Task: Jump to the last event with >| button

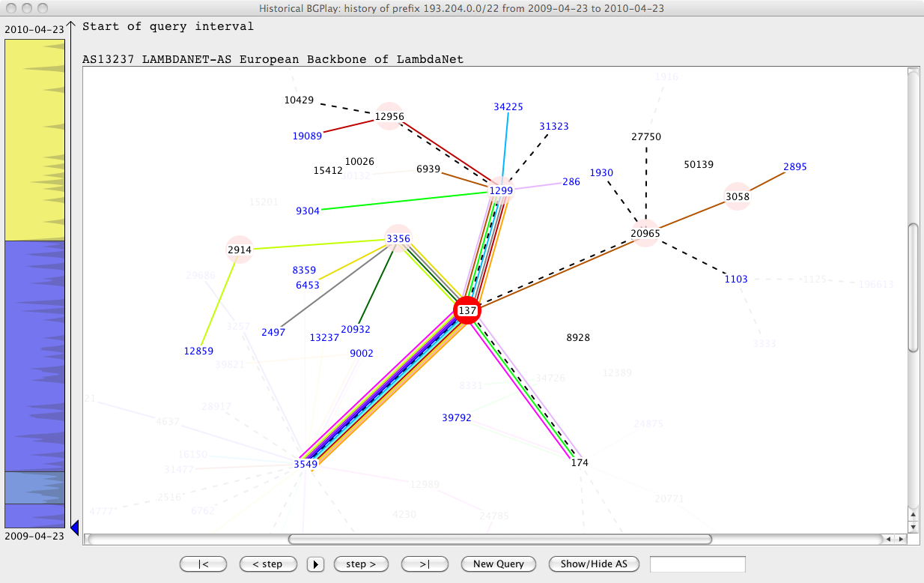Action: click(425, 564)
